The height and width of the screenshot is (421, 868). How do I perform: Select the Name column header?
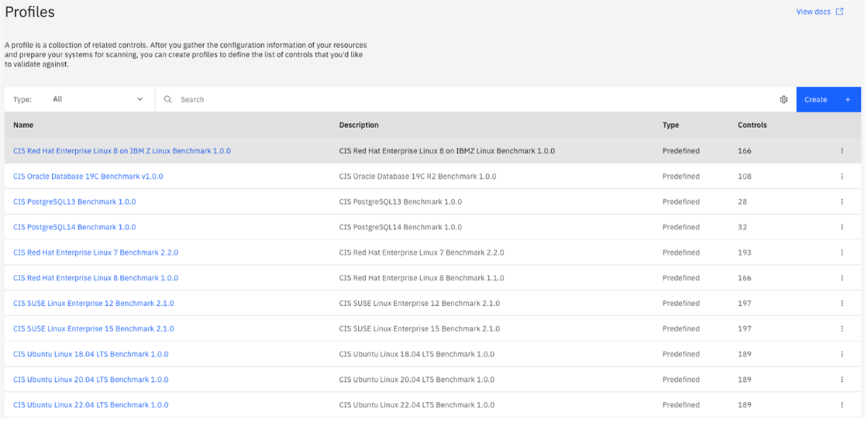coord(23,124)
